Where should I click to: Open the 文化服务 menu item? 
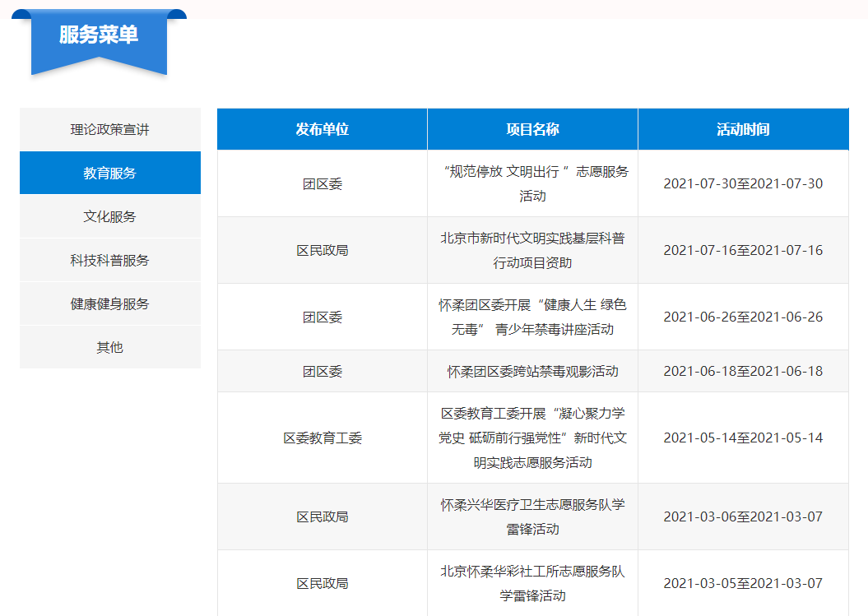tap(109, 216)
